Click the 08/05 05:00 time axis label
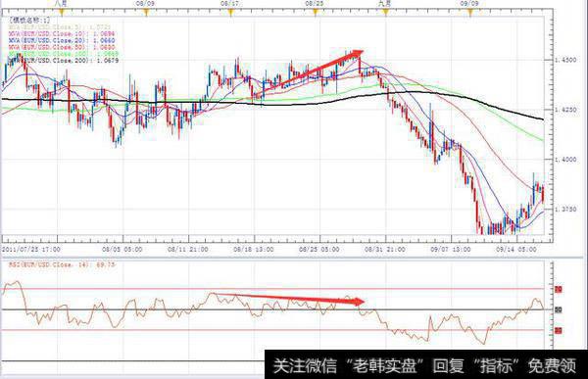Viewport: 588px width, 379px height. click(122, 249)
